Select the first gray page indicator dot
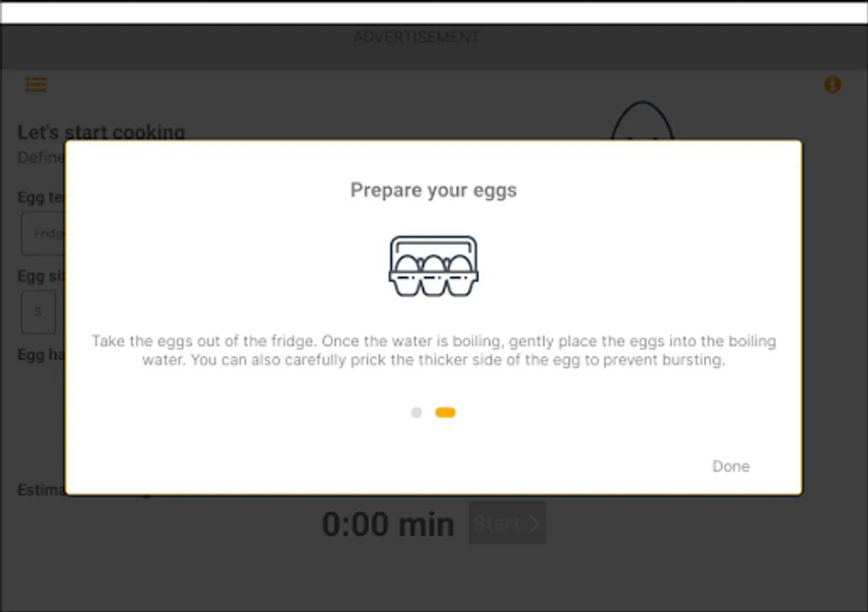This screenshot has width=868, height=612. pos(416,412)
